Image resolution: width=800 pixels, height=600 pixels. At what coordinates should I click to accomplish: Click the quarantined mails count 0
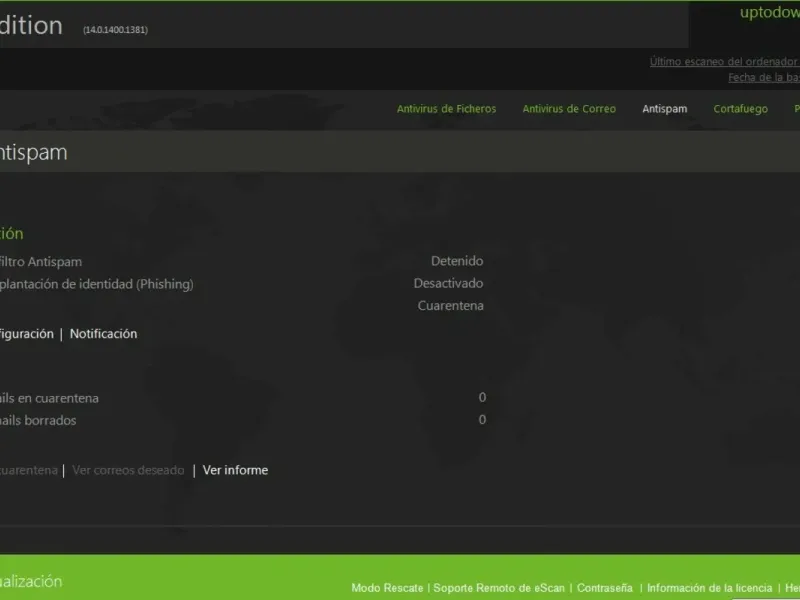click(482, 397)
